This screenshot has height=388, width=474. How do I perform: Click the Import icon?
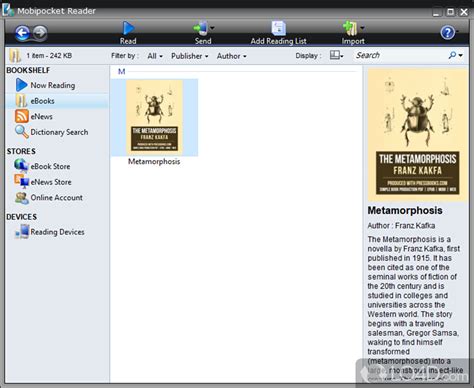pyautogui.click(x=350, y=28)
